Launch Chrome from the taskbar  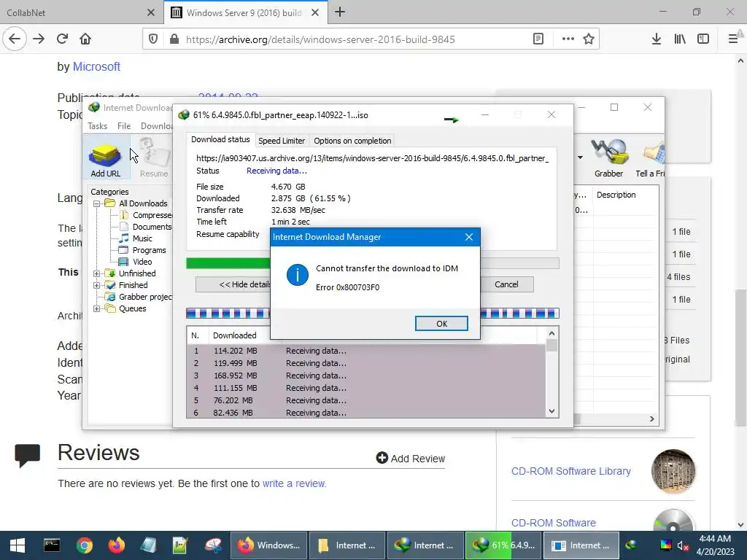tap(85, 545)
